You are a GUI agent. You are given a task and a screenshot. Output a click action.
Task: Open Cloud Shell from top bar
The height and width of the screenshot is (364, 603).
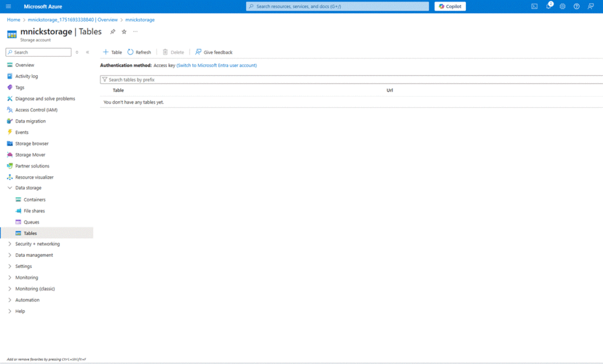point(534,6)
